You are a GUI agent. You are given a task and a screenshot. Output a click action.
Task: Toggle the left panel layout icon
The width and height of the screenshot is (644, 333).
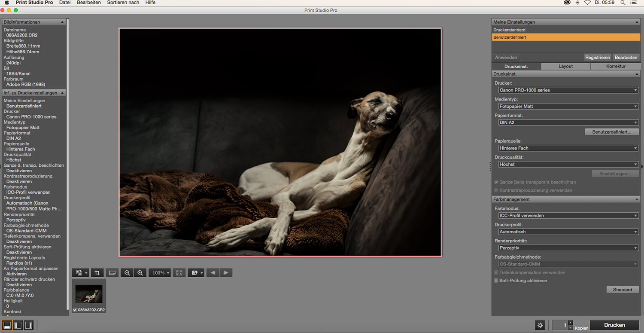click(x=18, y=325)
